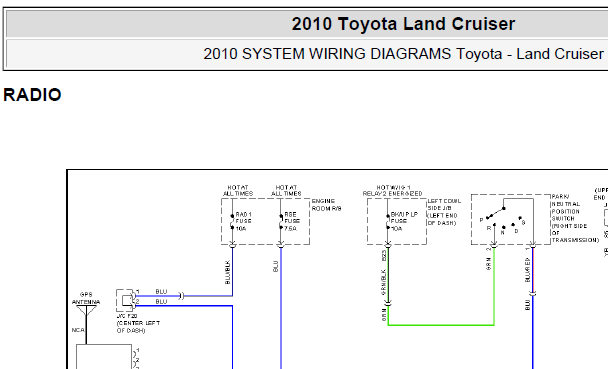Click the 'RSE FUSE 7.5A' label
Image resolution: width=608 pixels, height=369 pixels.
click(292, 221)
